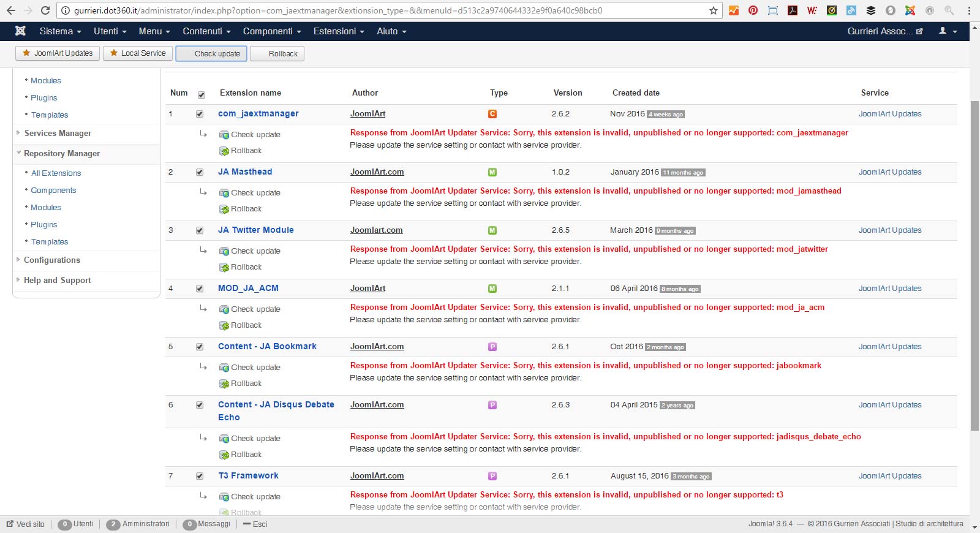Open the Adobe PDF browser extension

[x=793, y=10]
